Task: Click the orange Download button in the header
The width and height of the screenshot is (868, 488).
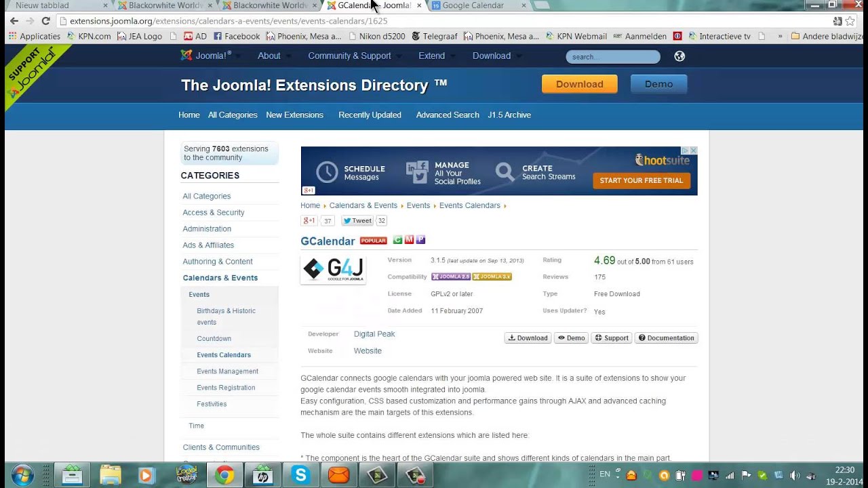Action: tap(579, 84)
